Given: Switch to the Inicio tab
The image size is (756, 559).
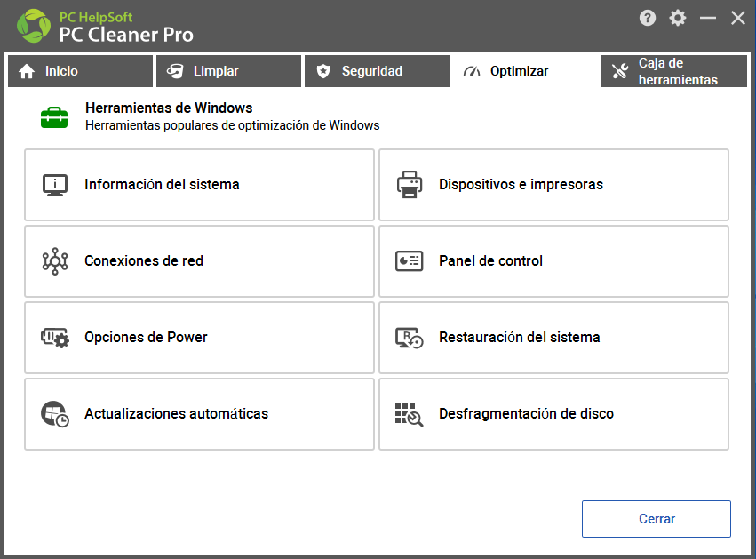Looking at the screenshot, I should [81, 71].
